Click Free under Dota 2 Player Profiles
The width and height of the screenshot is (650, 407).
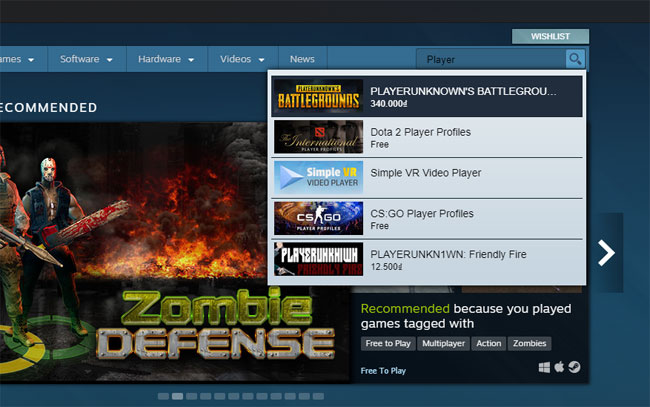[380, 145]
